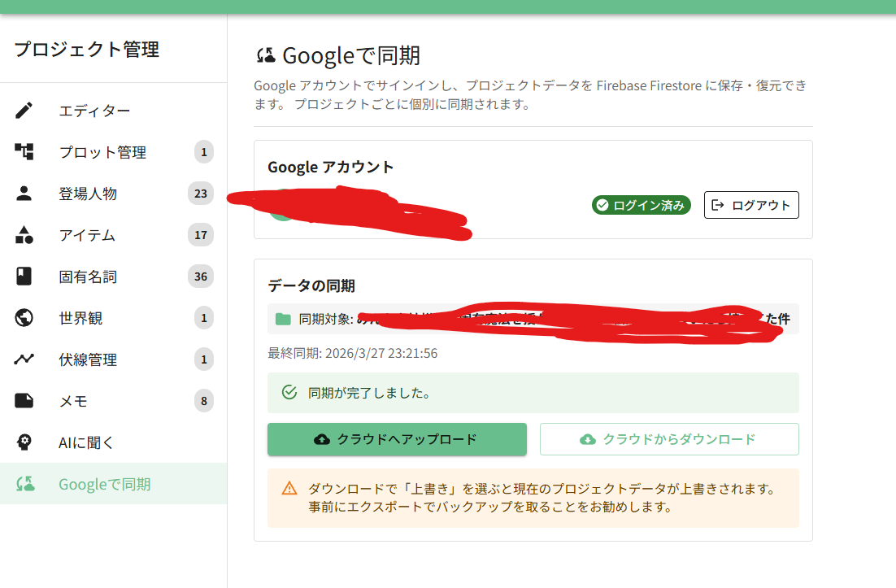This screenshot has width=896, height=588.
Task: Click the orange warning triangle icon
Action: click(289, 489)
